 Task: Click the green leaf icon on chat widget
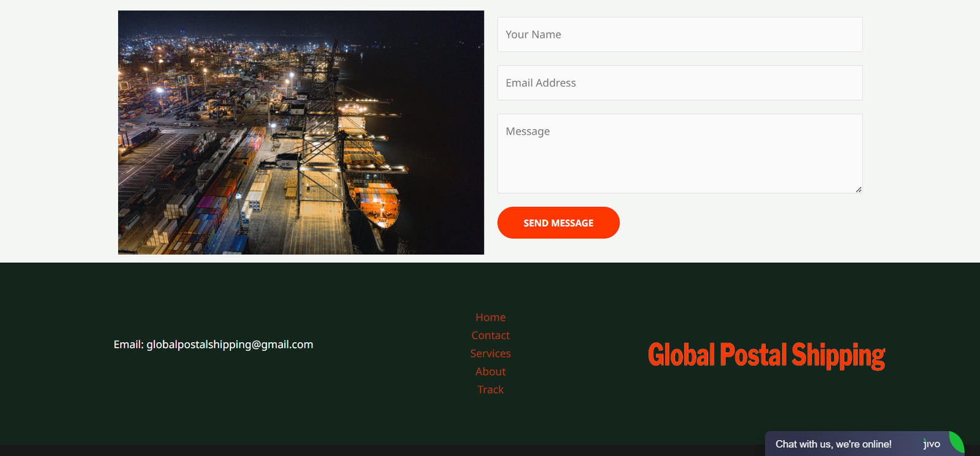(x=956, y=442)
